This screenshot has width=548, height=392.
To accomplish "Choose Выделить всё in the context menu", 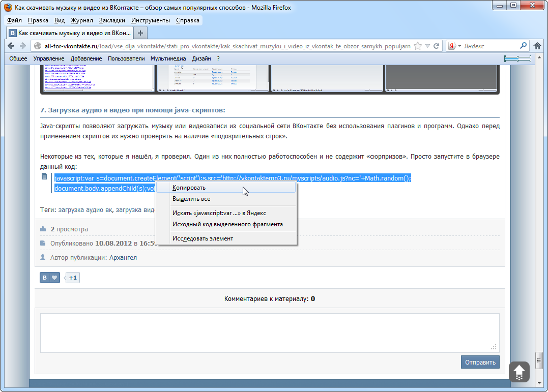I will [x=226, y=199].
